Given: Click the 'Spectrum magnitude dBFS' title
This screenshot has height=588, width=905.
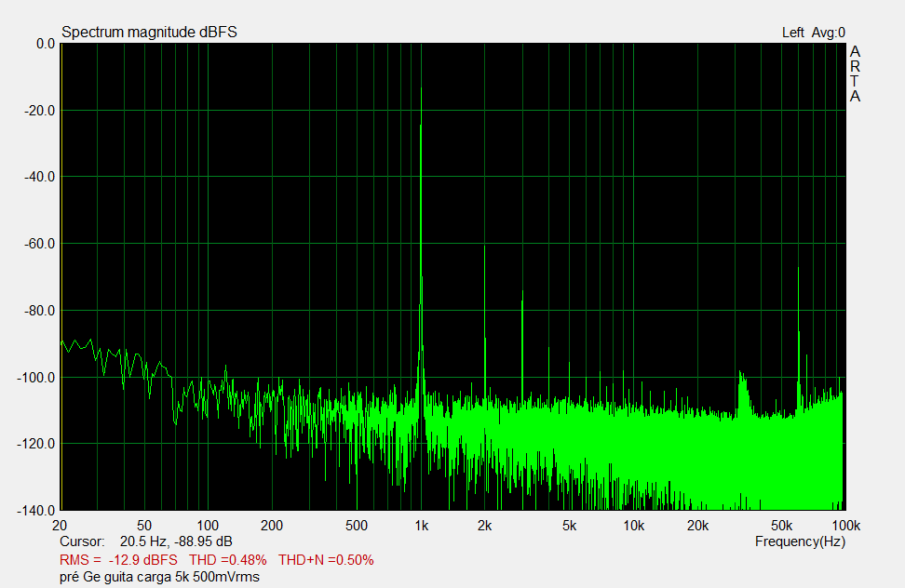Looking at the screenshot, I should coord(149,33).
